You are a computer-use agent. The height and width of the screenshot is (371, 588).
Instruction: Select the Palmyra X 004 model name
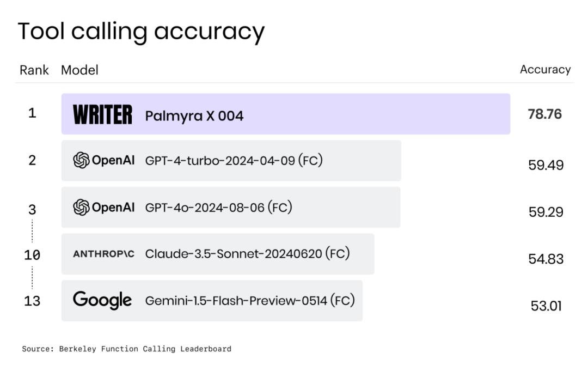click(x=194, y=115)
